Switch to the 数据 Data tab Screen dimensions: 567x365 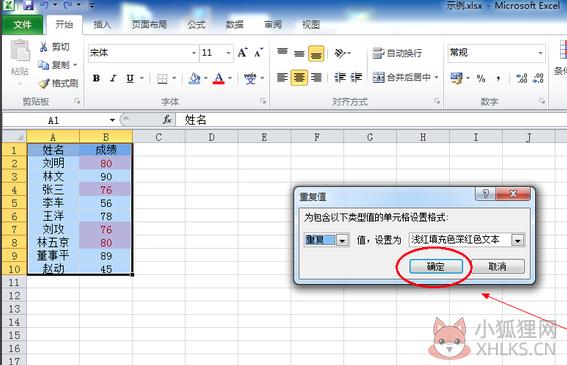(235, 24)
